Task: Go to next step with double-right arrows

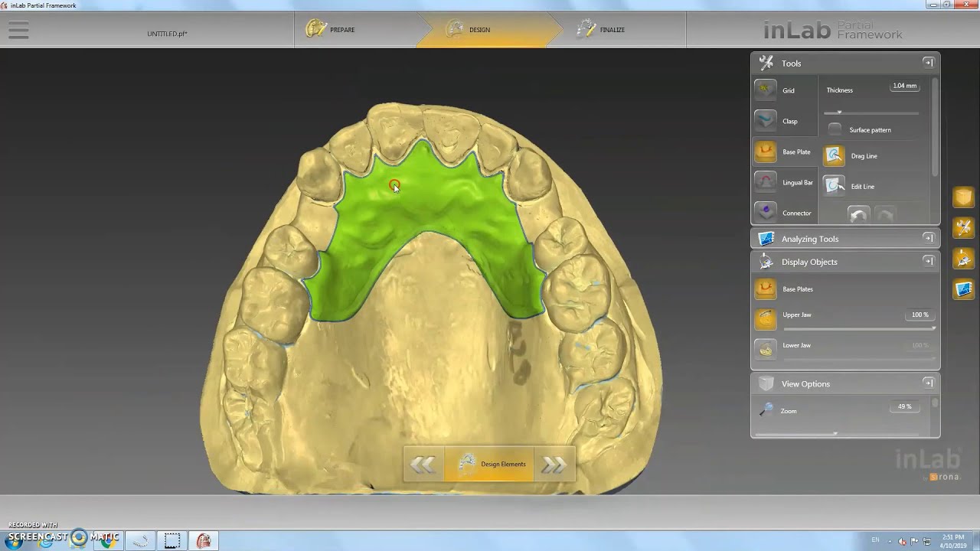Action: tap(554, 465)
